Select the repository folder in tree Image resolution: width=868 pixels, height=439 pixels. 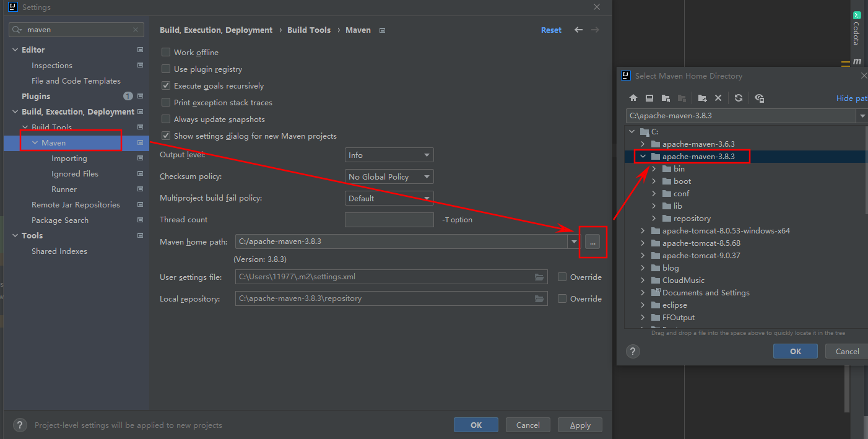pos(692,218)
